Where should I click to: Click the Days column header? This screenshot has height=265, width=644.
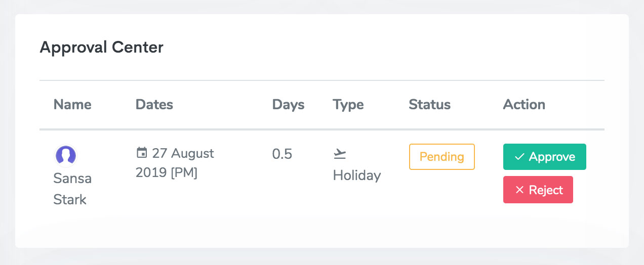click(x=288, y=105)
